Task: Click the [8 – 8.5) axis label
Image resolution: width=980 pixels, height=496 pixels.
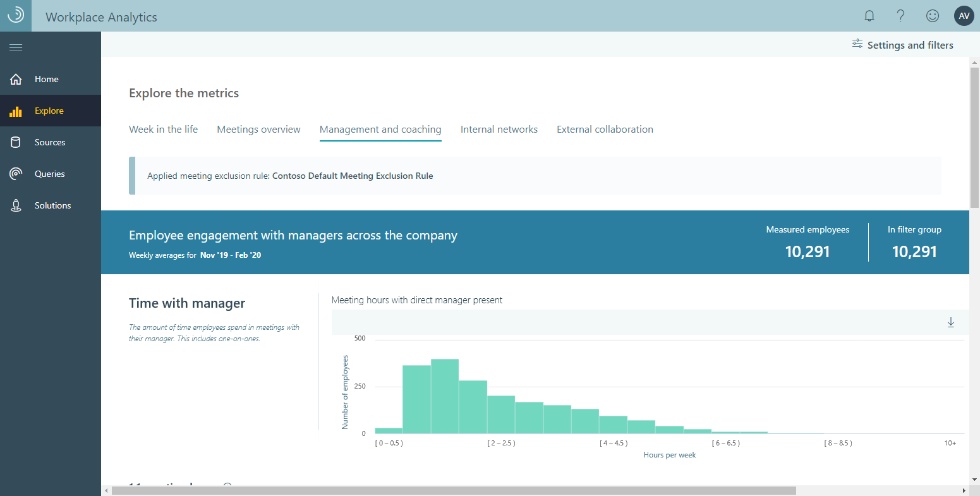Action: [838, 443]
